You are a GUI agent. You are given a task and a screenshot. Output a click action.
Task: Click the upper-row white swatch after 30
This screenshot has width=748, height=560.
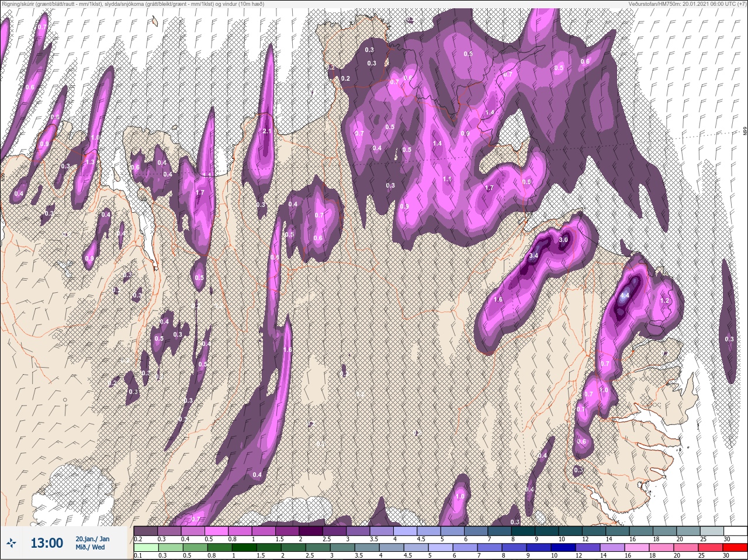point(735,531)
